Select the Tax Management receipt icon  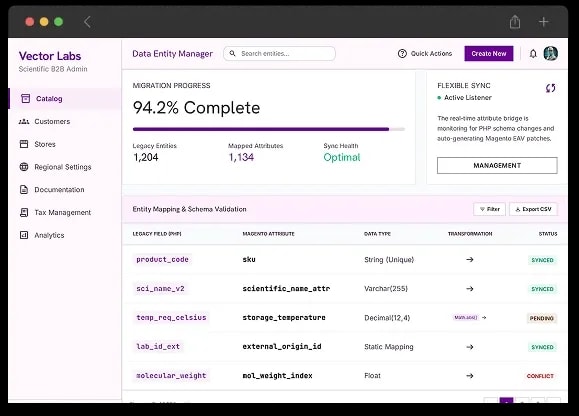24,213
